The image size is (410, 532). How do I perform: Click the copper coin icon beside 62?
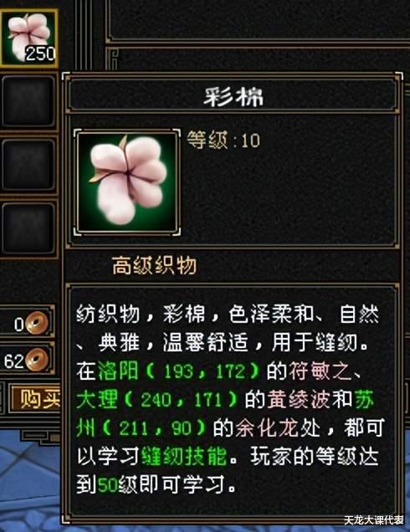[x=38, y=360]
